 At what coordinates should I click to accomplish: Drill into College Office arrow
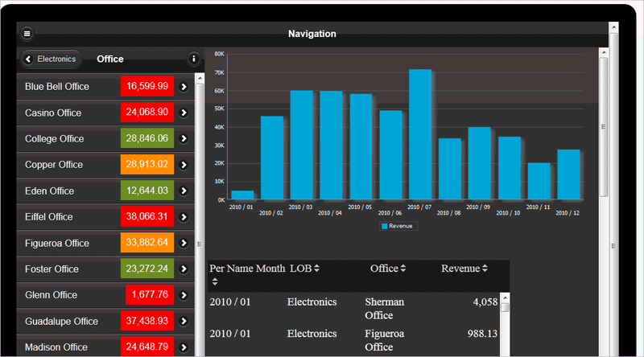[x=184, y=138]
